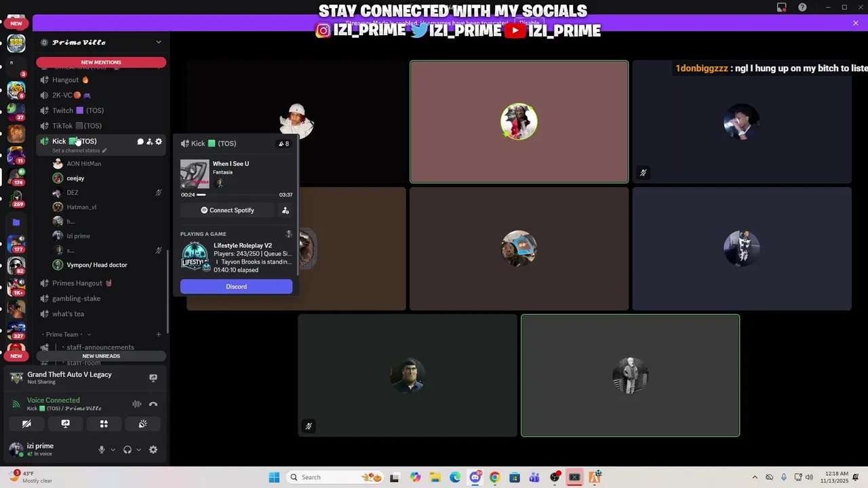Viewport: 868px width, 488px height.
Task: Join Twitch (TOS) voice channel
Action: (100, 110)
